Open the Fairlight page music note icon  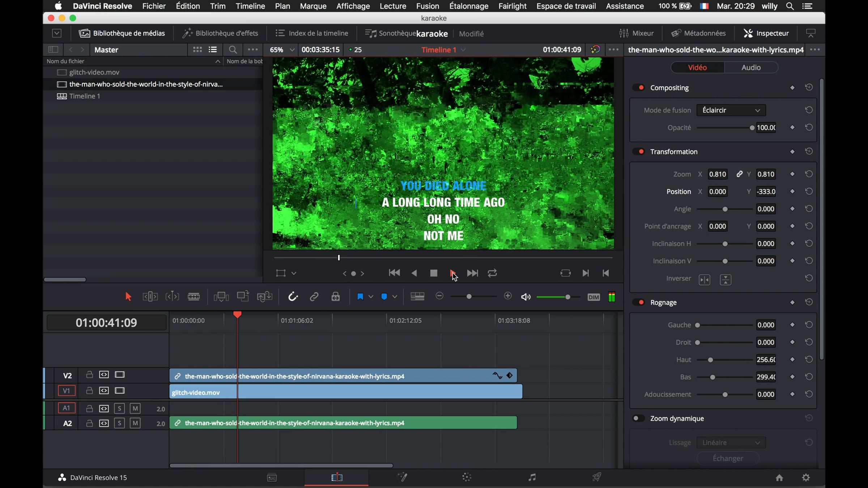pos(532,478)
